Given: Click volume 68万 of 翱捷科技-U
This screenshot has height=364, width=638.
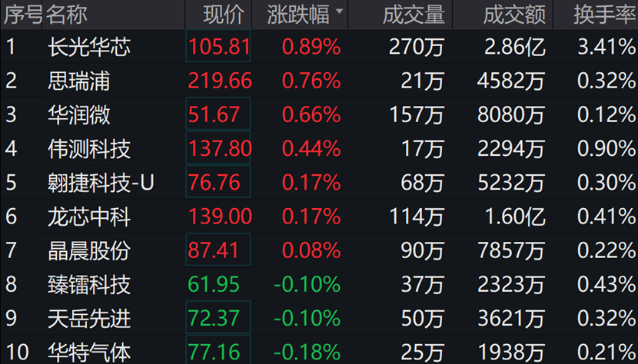Looking at the screenshot, I should (422, 183).
